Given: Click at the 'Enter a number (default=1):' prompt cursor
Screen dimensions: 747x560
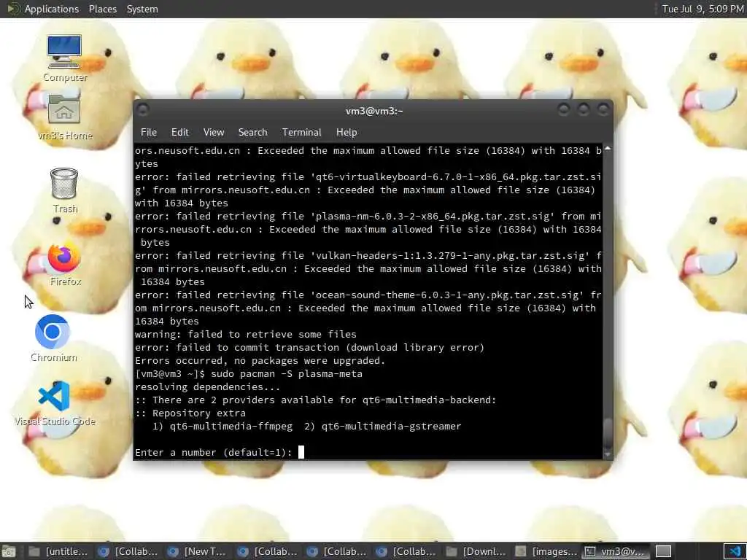Looking at the screenshot, I should click(301, 452).
